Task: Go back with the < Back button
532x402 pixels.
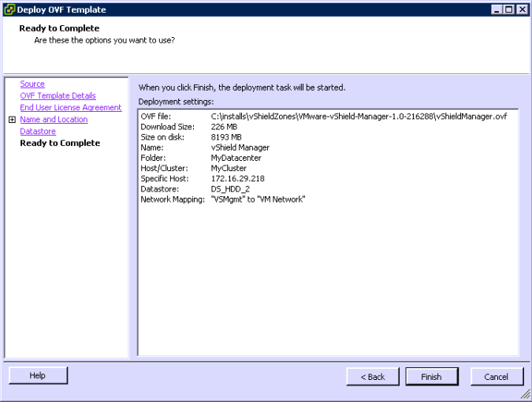Action: 373,377
